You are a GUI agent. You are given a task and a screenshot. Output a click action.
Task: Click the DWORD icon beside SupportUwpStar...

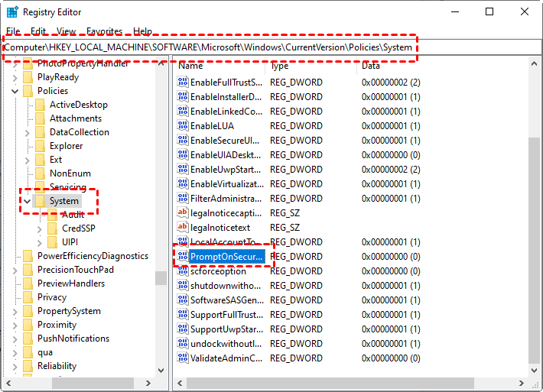tap(183, 329)
